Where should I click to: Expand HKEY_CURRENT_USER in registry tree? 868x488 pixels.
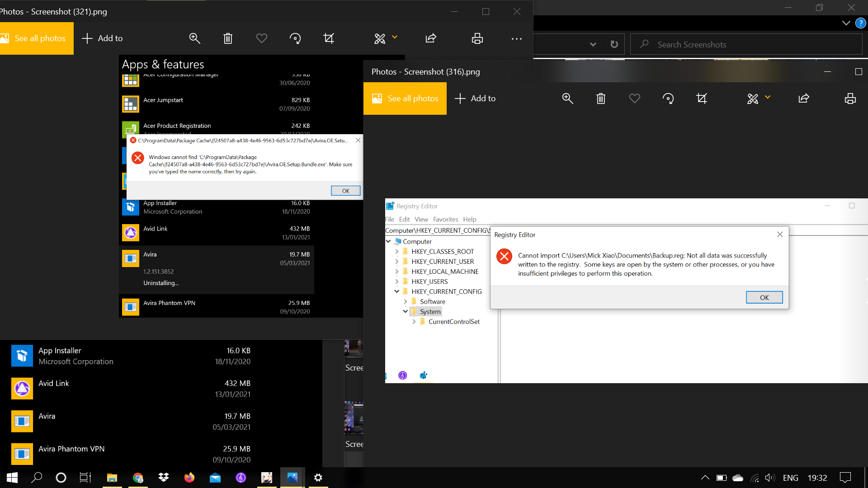point(396,261)
